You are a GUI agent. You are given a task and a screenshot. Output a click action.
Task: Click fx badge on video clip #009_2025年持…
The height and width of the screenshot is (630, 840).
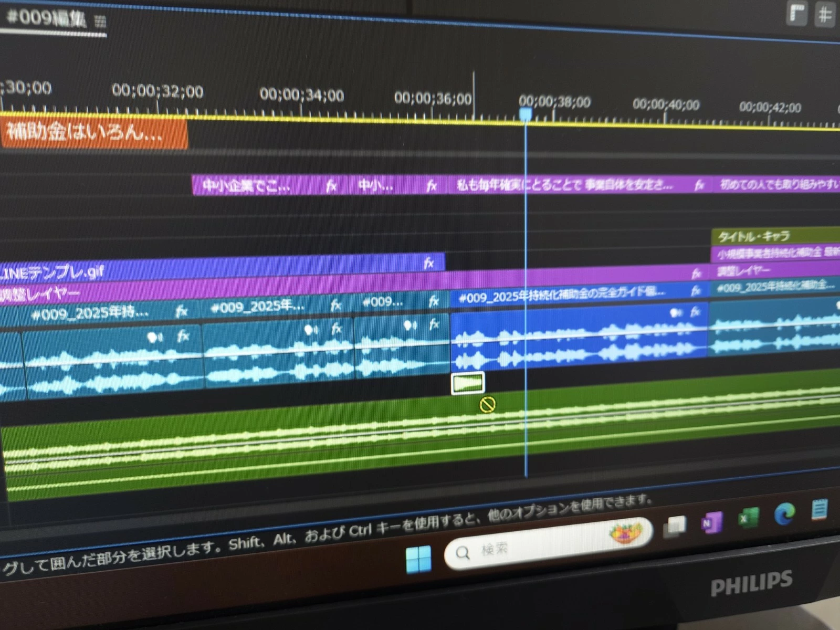tap(182, 312)
